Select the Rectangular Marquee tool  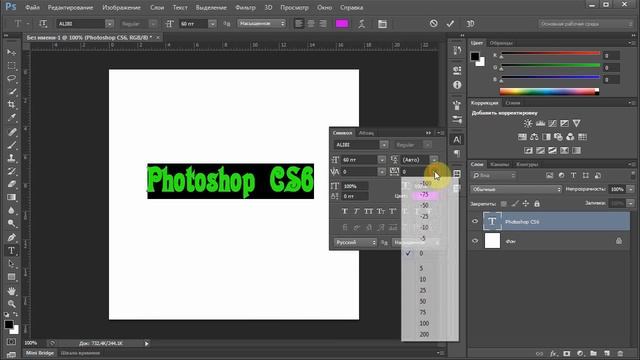pyautogui.click(x=11, y=65)
